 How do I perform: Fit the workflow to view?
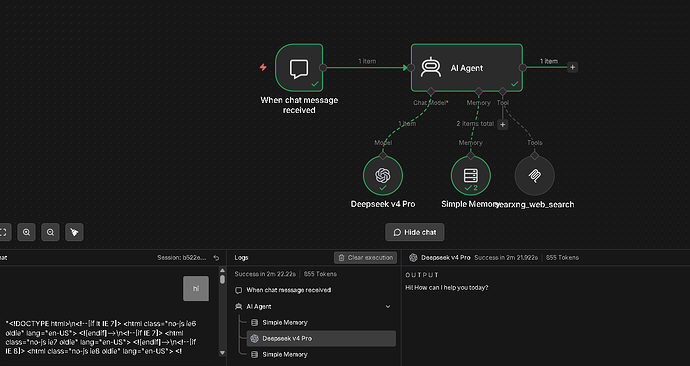pyautogui.click(x=4, y=232)
